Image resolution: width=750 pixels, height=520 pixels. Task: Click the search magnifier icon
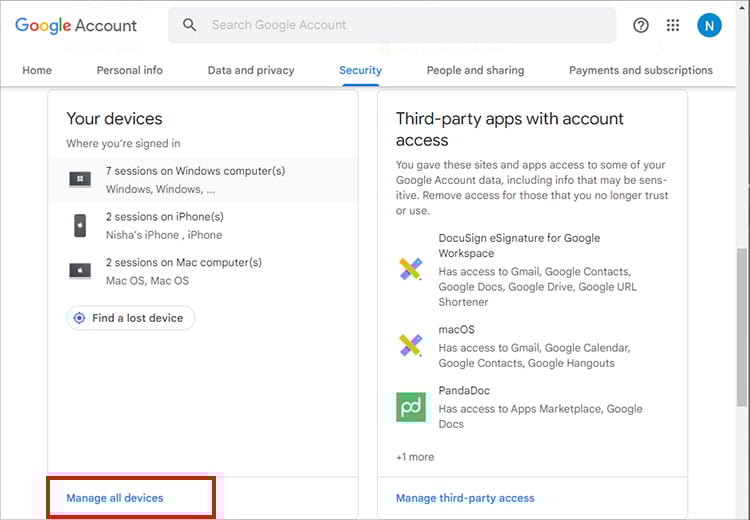click(190, 25)
